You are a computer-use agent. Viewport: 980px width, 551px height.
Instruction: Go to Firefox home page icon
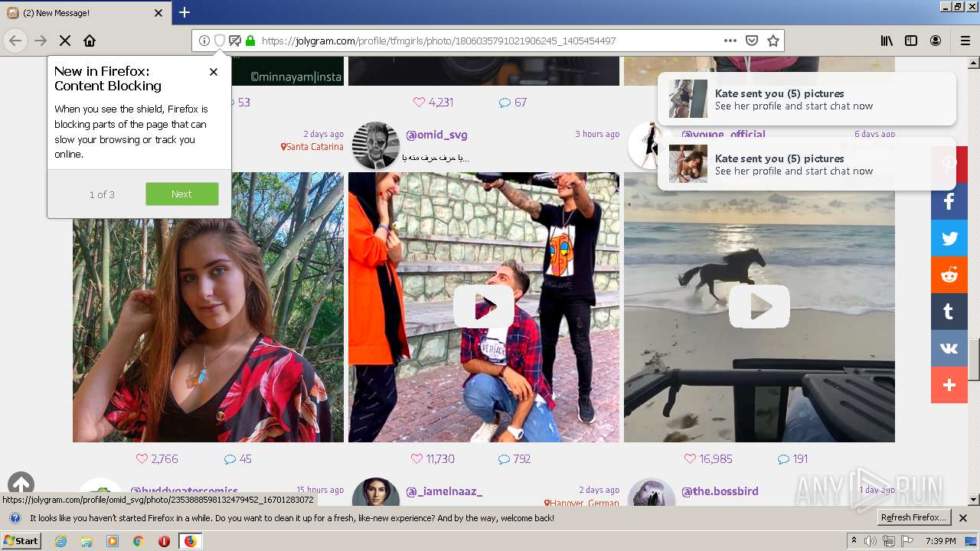pos(90,41)
